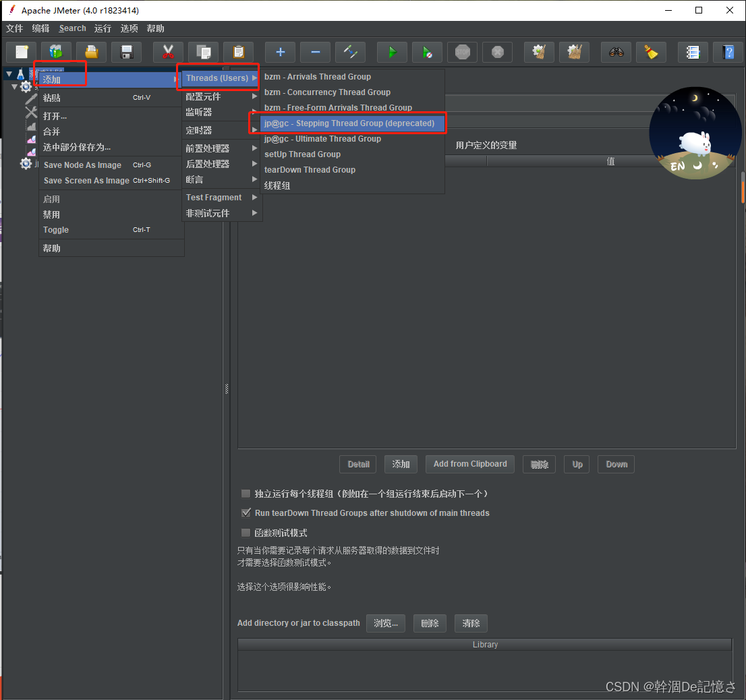The width and height of the screenshot is (746, 700).
Task: Click 添加 in the context menu
Action: coord(109,80)
